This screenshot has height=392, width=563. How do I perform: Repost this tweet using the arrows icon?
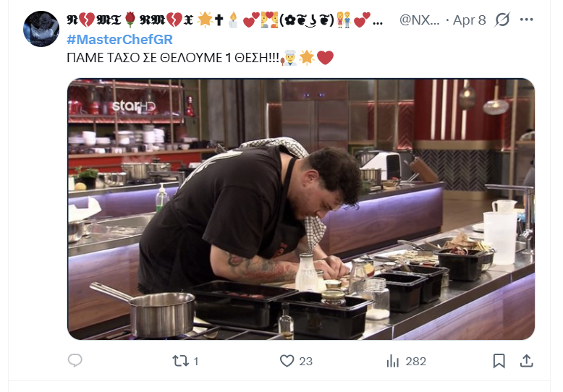tap(179, 360)
